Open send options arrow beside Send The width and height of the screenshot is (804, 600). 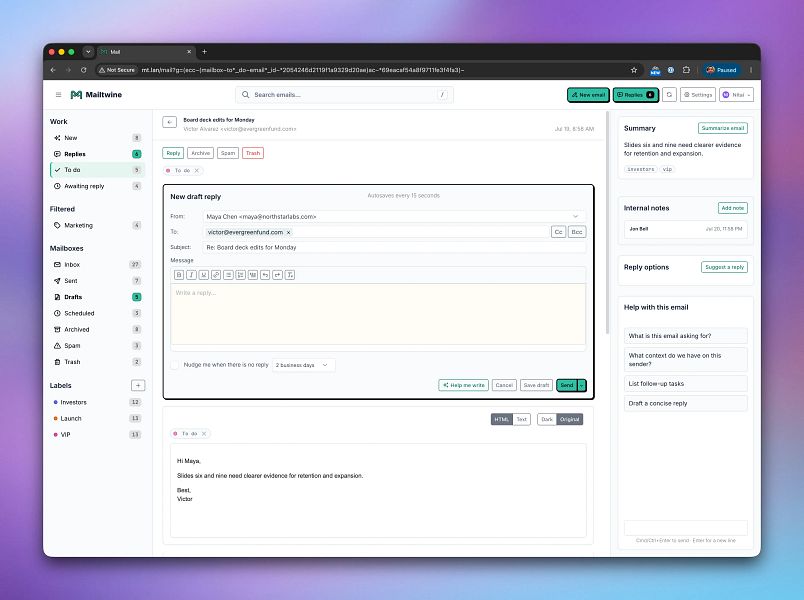click(581, 385)
